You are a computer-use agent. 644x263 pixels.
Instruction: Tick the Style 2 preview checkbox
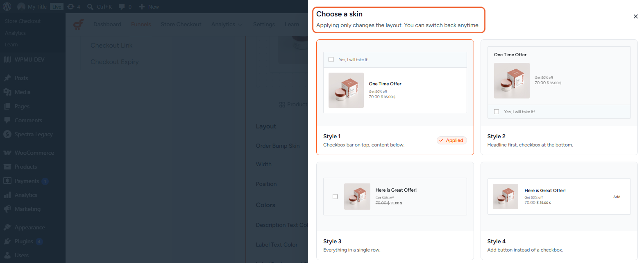(497, 112)
